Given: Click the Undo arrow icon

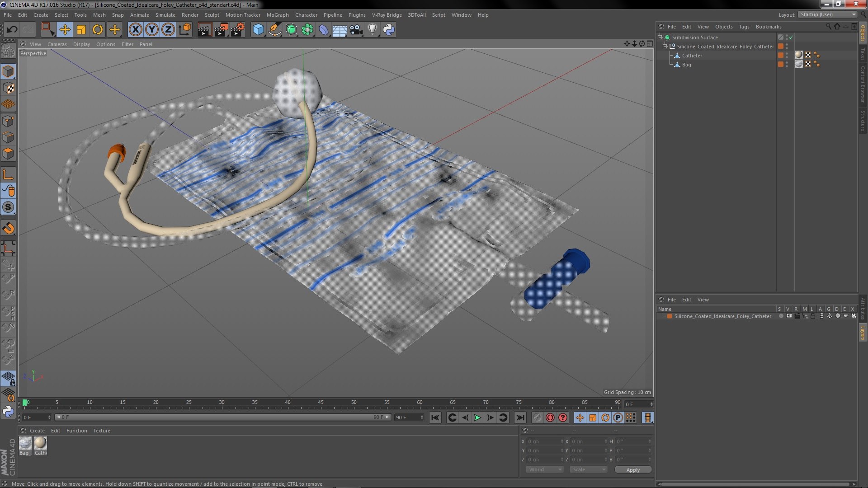Looking at the screenshot, I should click(12, 30).
